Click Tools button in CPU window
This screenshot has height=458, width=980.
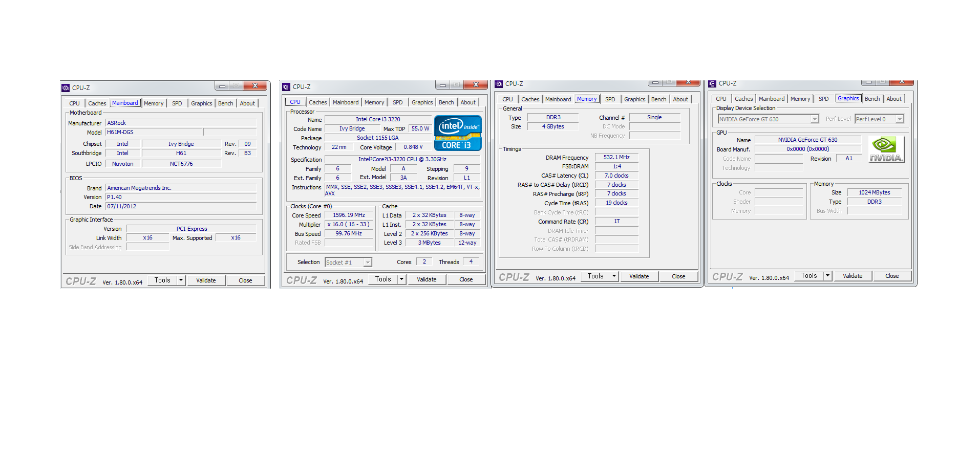click(383, 279)
